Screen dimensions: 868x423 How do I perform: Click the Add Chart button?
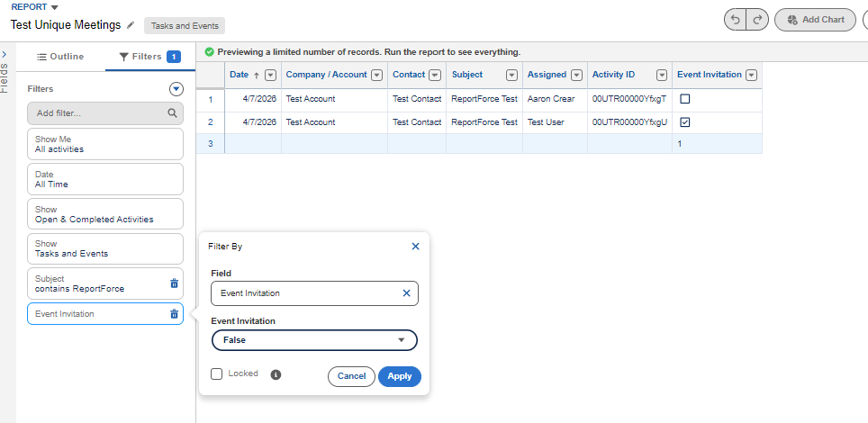coord(815,20)
